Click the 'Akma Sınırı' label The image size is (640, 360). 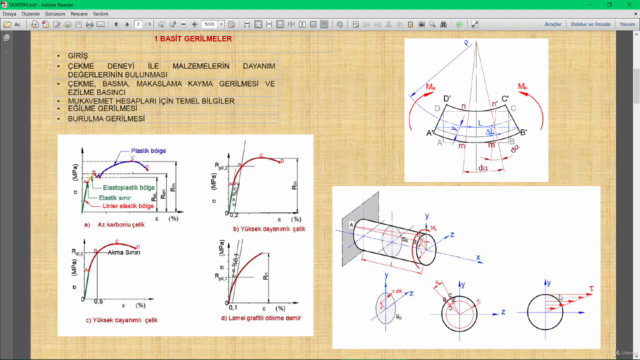[x=124, y=252]
